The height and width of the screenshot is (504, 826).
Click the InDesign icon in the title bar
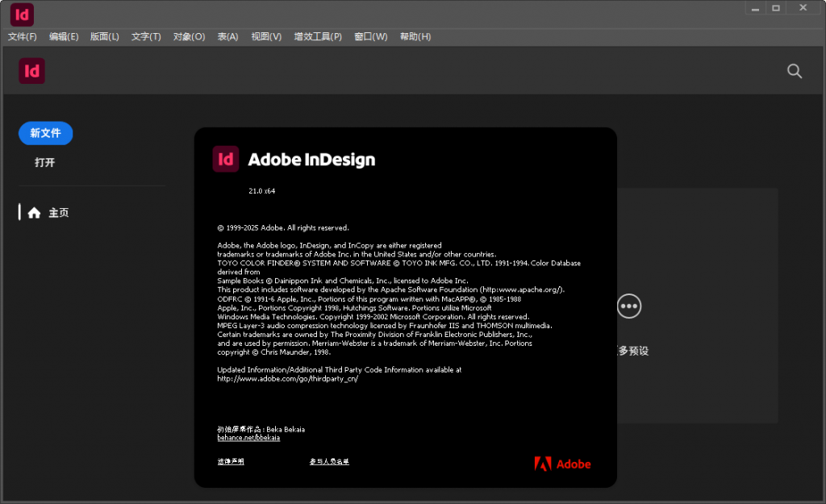click(22, 14)
